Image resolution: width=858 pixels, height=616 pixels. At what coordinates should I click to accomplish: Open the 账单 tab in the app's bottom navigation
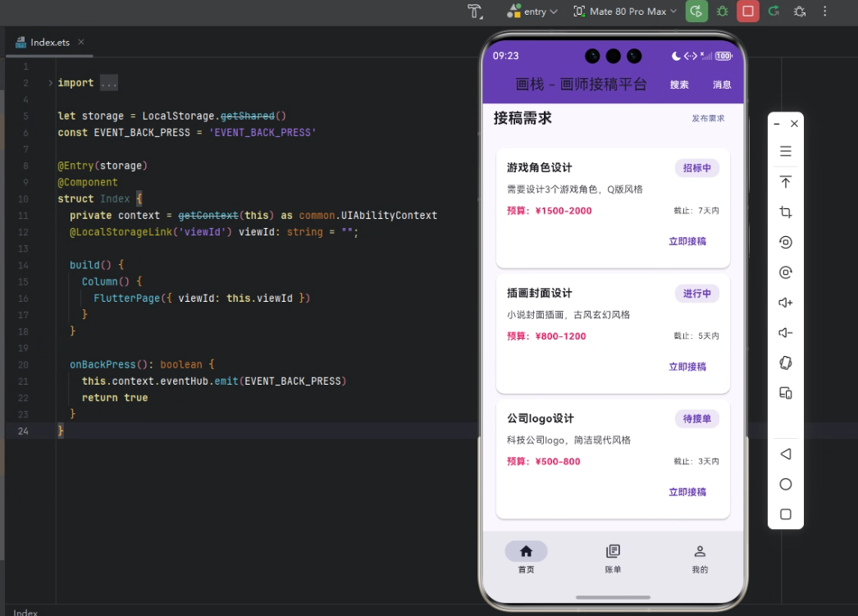pos(612,559)
